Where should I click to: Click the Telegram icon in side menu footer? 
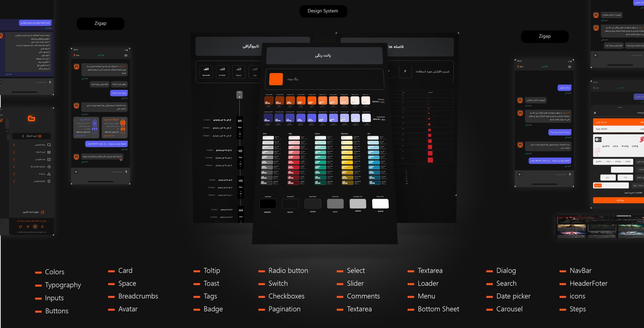click(28, 227)
